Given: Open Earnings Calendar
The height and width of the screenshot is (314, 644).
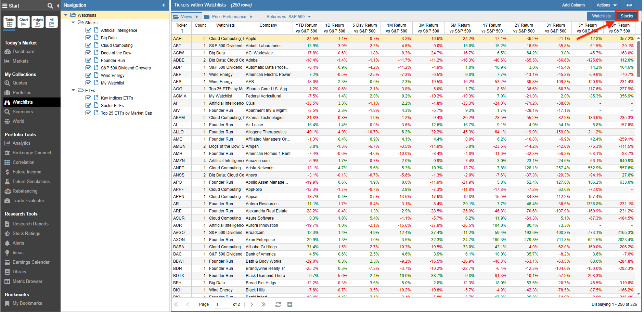Looking at the screenshot, I should (x=31, y=262).
